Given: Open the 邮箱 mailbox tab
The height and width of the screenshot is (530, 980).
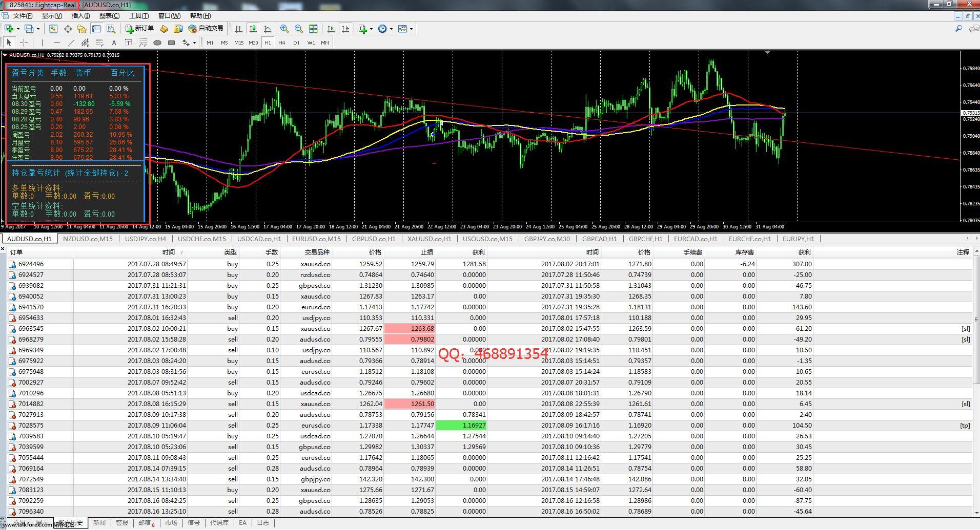Looking at the screenshot, I should click(x=146, y=523).
